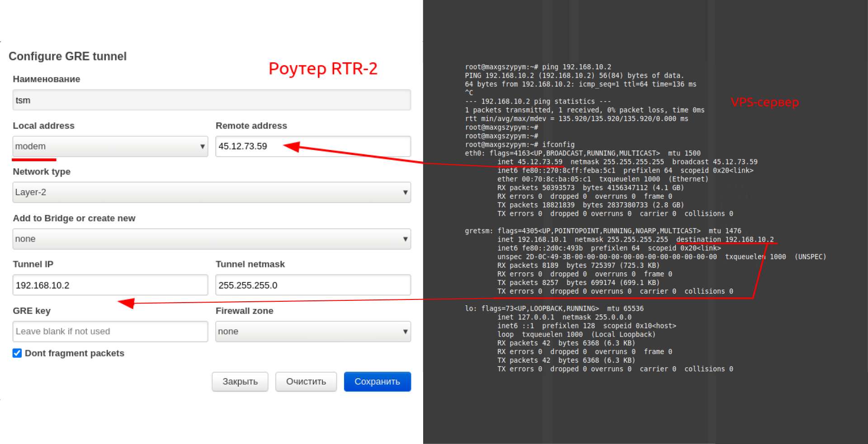Select the Tunnel netmask field

click(x=313, y=285)
